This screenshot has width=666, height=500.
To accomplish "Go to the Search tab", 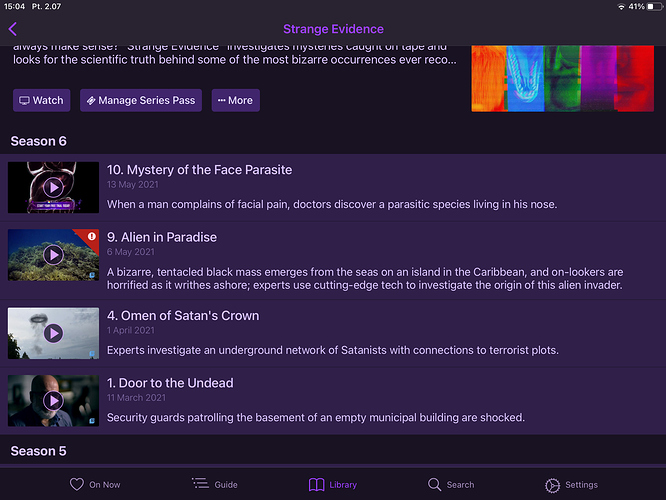I will click(451, 484).
